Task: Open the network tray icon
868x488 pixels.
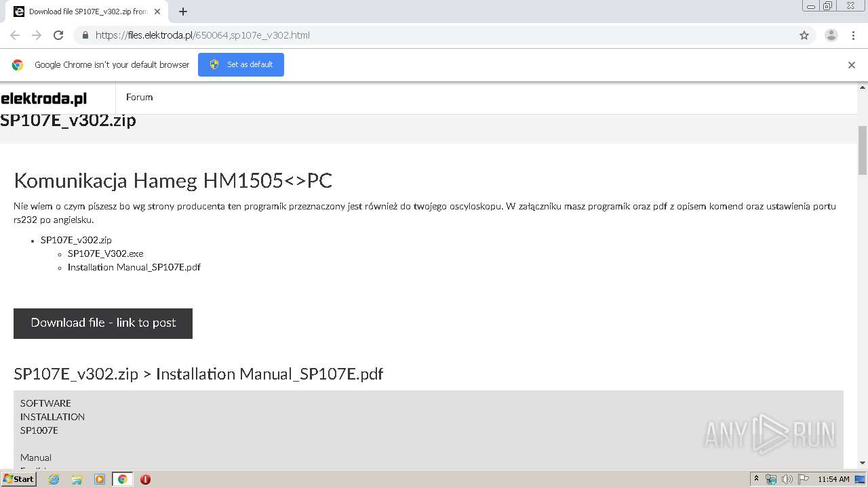Action: [771, 479]
